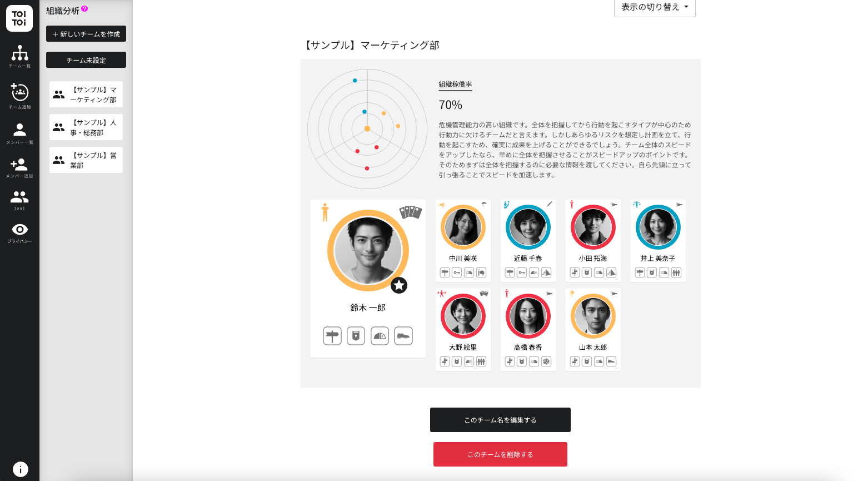Click the TOITOI logo
Image resolution: width=868 pixels, height=481 pixels.
click(x=19, y=18)
